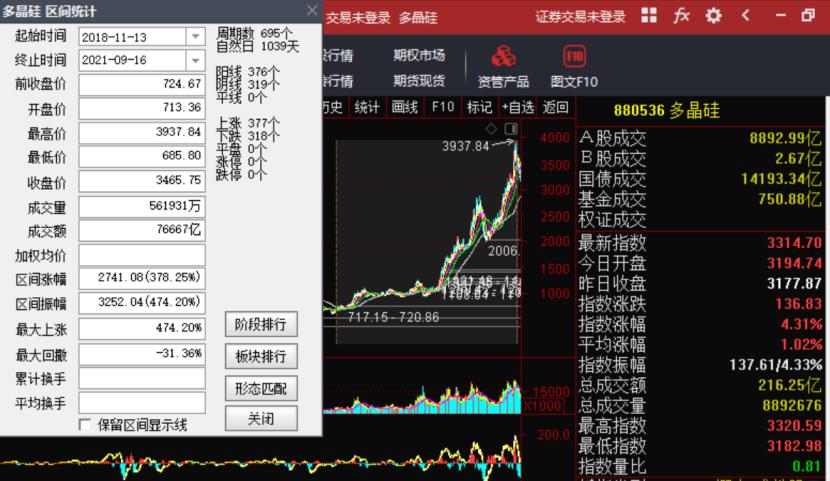Image resolution: width=830 pixels, height=481 pixels.
Task: Click the 指数量比 value 0.81
Action: [806, 466]
